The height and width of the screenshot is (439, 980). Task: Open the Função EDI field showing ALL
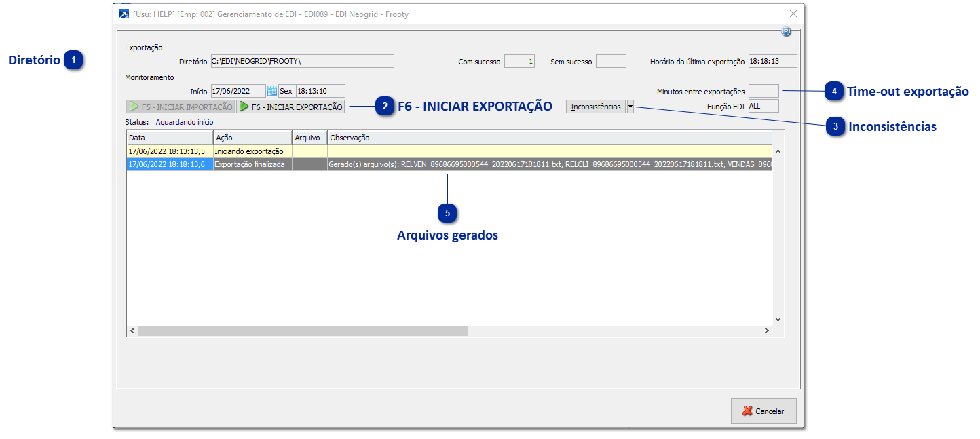pos(764,106)
